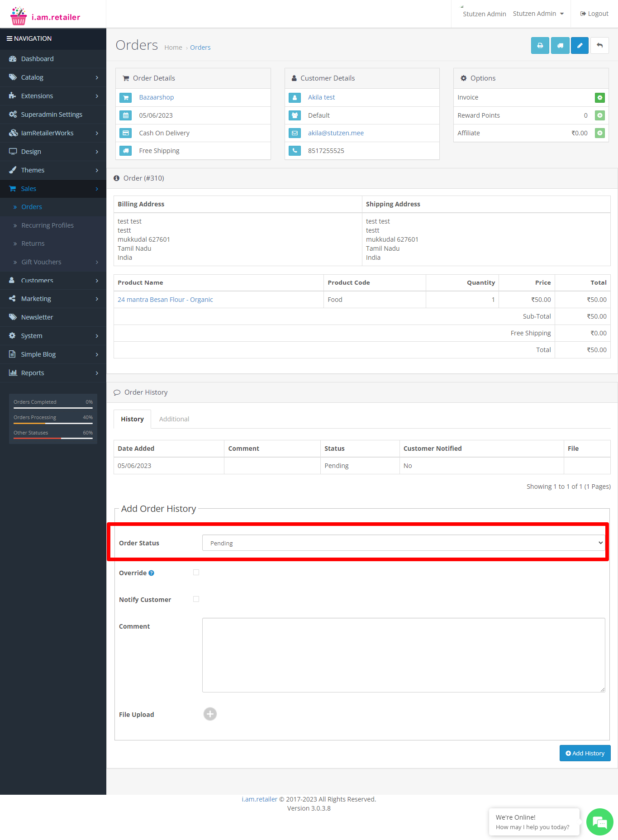Click the Dashboard palette icon

coord(13,59)
